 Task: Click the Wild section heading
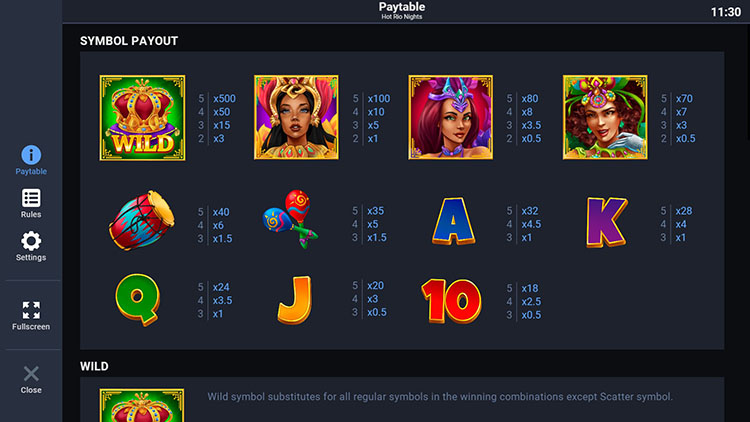click(x=94, y=367)
